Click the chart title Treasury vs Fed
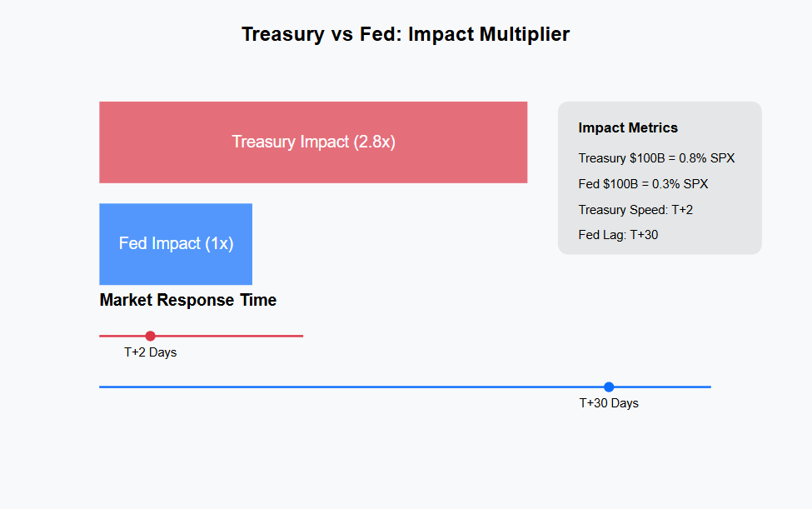Image resolution: width=812 pixels, height=509 pixels. click(x=406, y=34)
